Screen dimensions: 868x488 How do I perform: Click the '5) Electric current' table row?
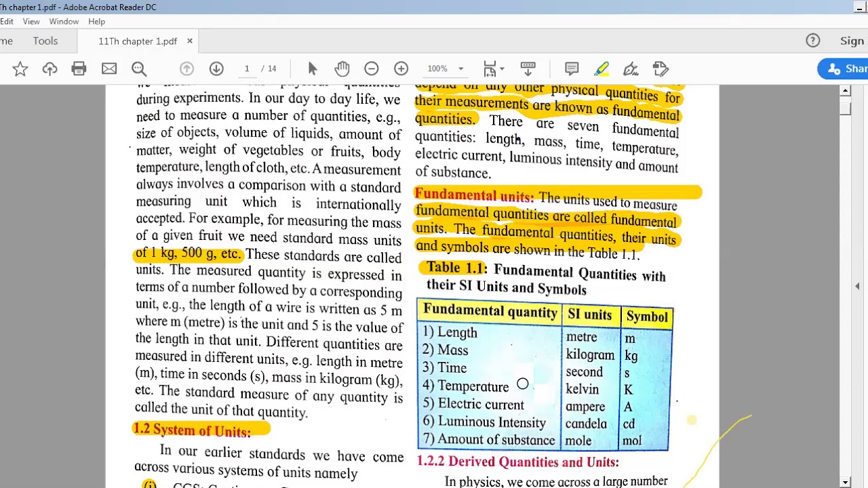pyautogui.click(x=473, y=404)
